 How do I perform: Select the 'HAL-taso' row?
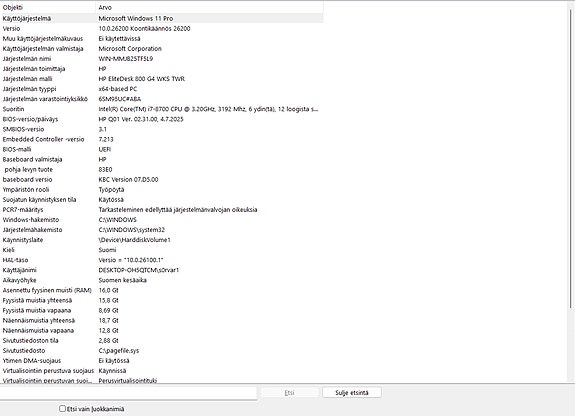point(15,260)
